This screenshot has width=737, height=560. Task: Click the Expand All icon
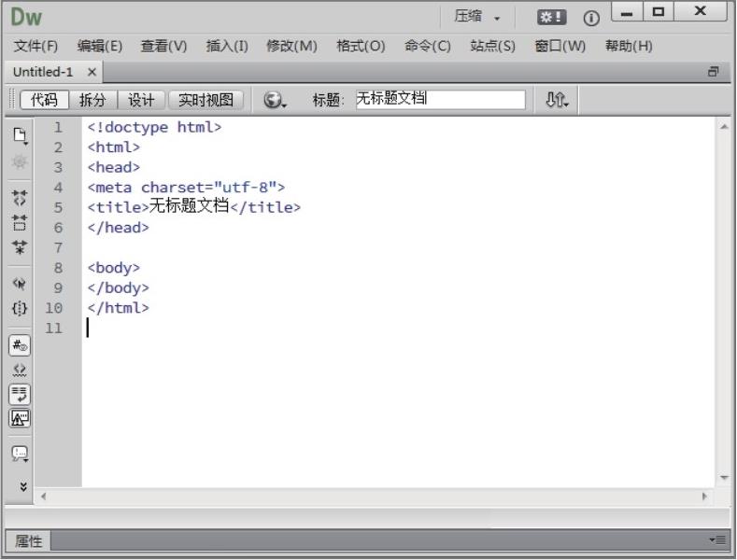click(20, 246)
